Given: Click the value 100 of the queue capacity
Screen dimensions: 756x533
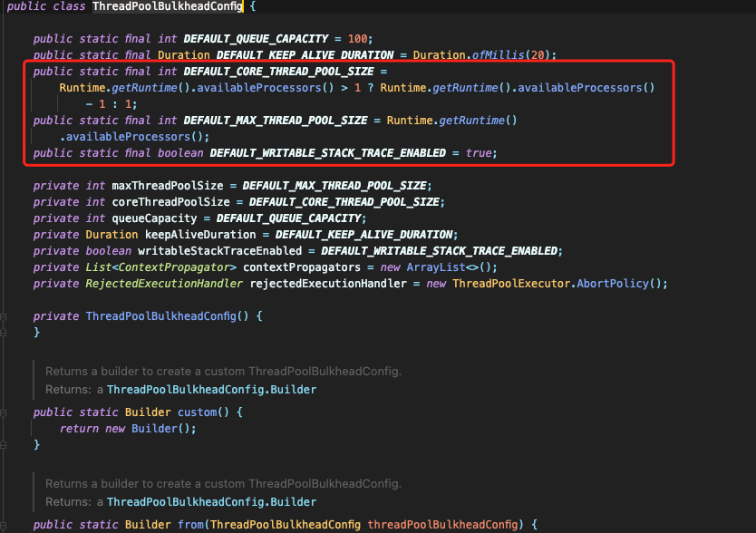Looking at the screenshot, I should pyautogui.click(x=357, y=39).
